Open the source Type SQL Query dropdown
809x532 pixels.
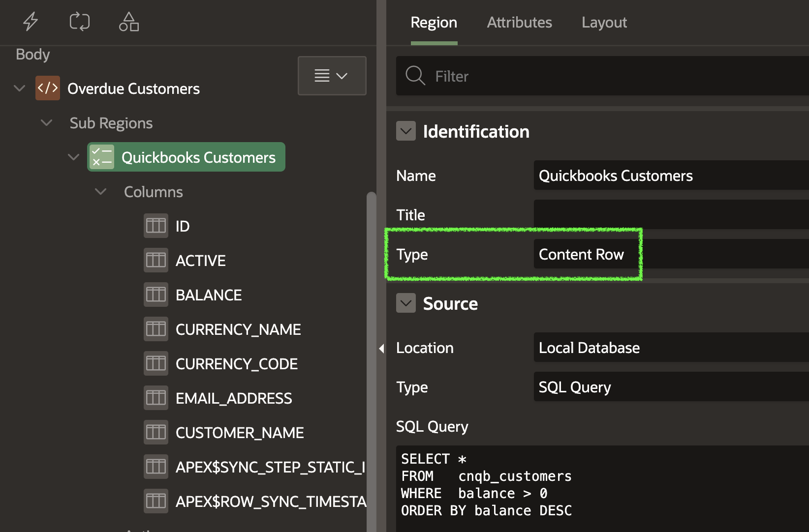(x=671, y=387)
